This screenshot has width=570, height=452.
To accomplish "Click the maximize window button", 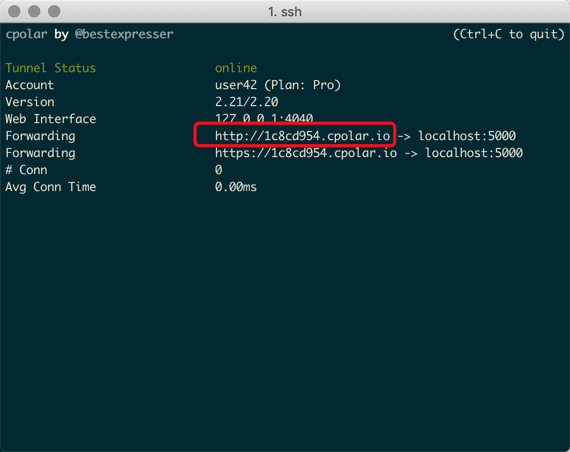I will pos(54,11).
